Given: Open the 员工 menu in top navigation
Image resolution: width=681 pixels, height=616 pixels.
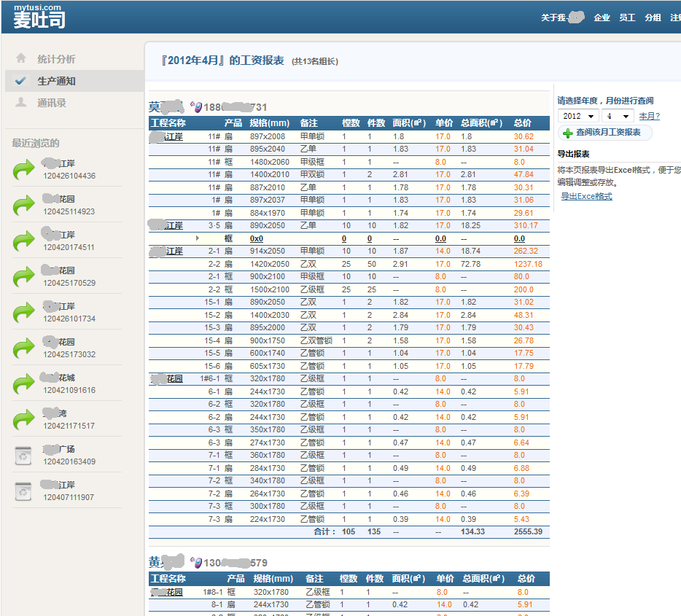Looking at the screenshot, I should point(627,17).
